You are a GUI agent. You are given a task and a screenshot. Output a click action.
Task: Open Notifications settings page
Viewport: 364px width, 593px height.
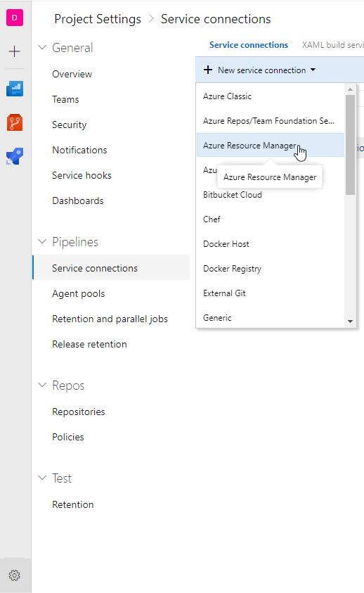point(79,150)
